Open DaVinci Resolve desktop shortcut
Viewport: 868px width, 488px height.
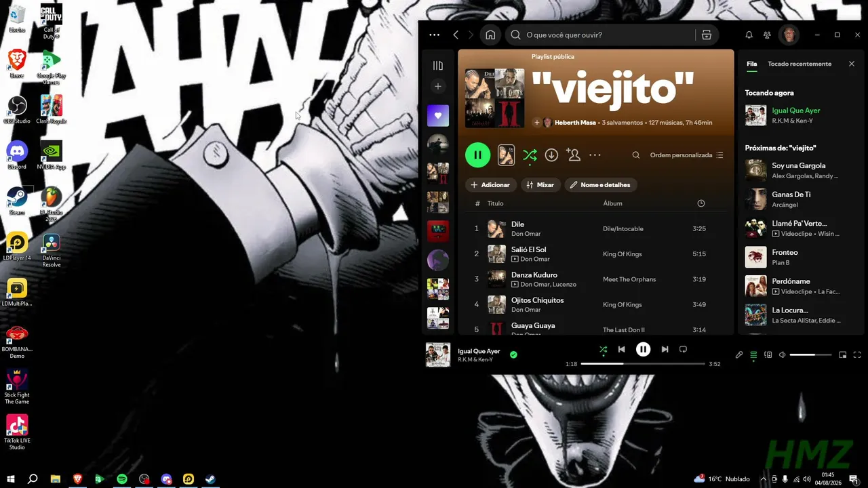pyautogui.click(x=51, y=250)
